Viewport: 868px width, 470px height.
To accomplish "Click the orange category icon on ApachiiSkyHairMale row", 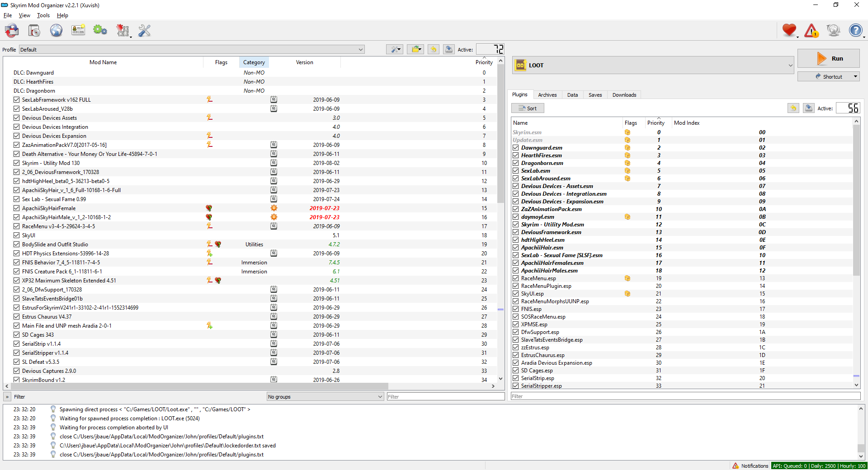I will 274,217.
